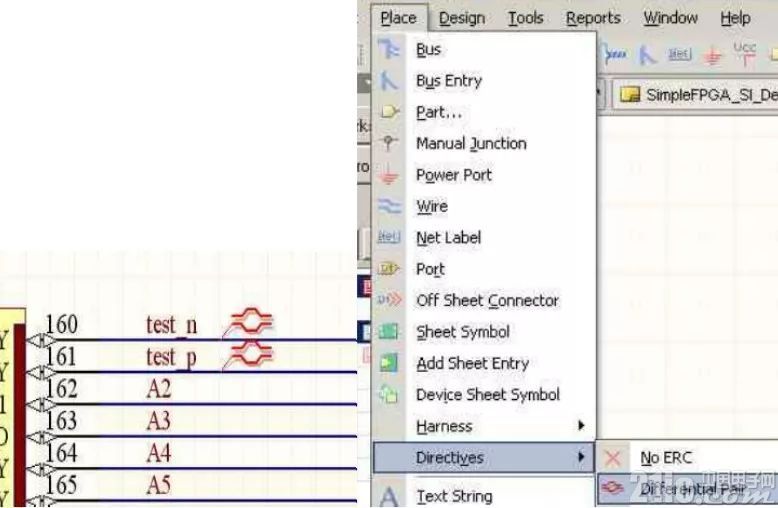The height and width of the screenshot is (508, 778).
Task: Expand the Harness submenu arrow
Action: pyautogui.click(x=581, y=426)
